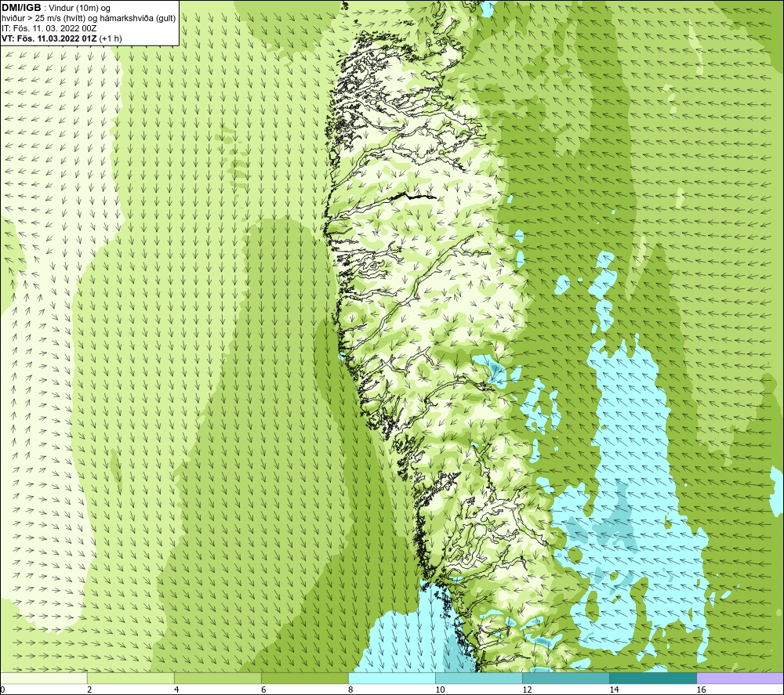Screen dimensions: 784x695
Task: Click the '(+1 h)' forecast offset text
Action: [111, 38]
